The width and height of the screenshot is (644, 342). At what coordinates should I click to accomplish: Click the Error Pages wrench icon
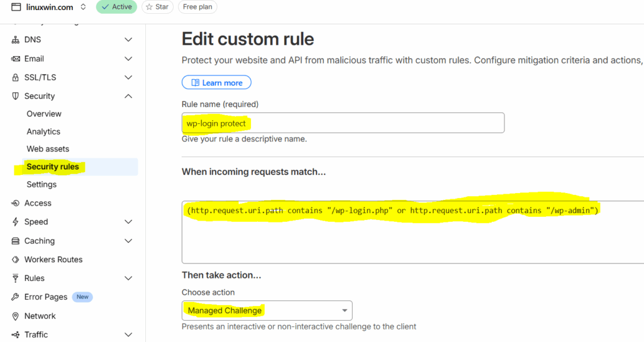coord(15,297)
